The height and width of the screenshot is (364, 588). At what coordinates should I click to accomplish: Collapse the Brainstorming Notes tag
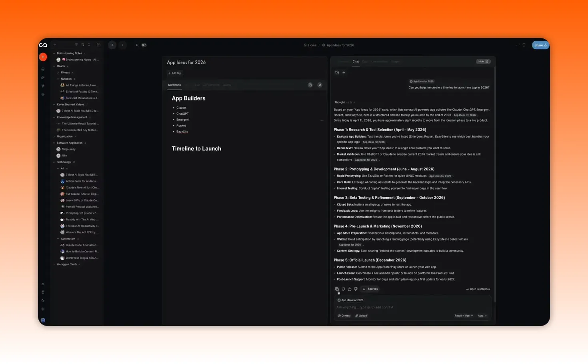[54, 53]
